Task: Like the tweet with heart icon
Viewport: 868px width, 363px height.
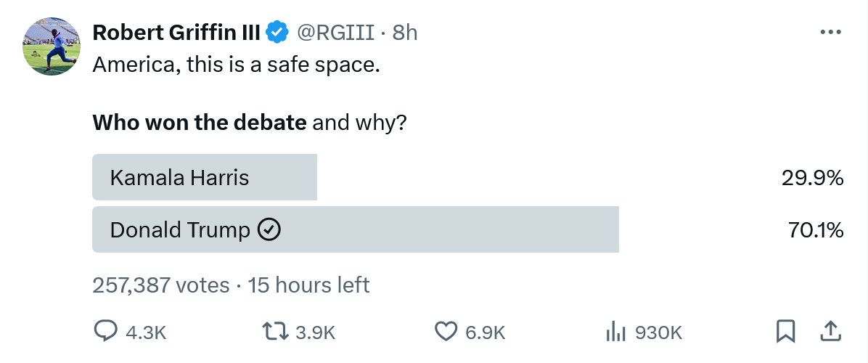Action: click(445, 332)
